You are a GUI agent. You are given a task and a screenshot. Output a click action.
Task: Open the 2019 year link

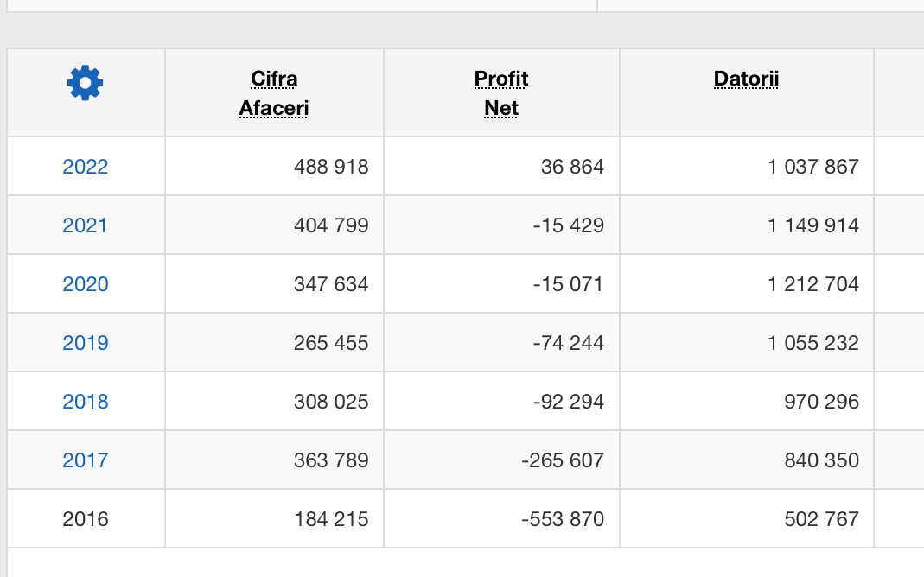point(86,343)
